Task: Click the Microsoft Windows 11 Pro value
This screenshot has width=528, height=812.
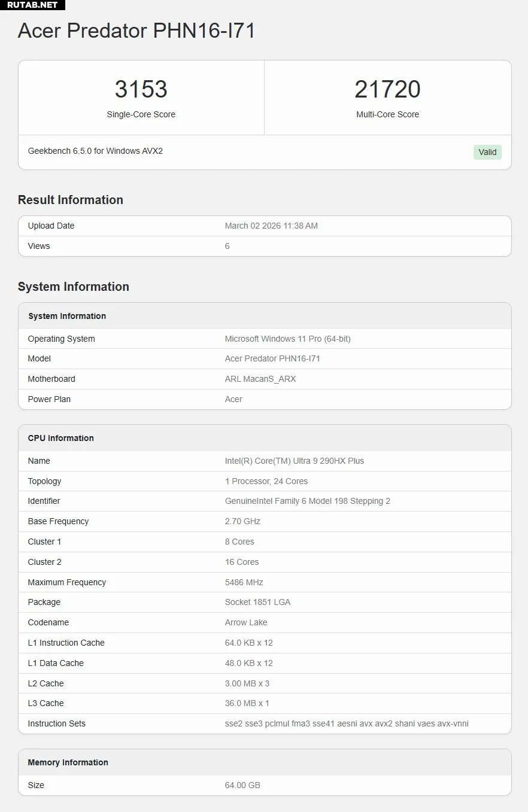Action: [x=287, y=339]
